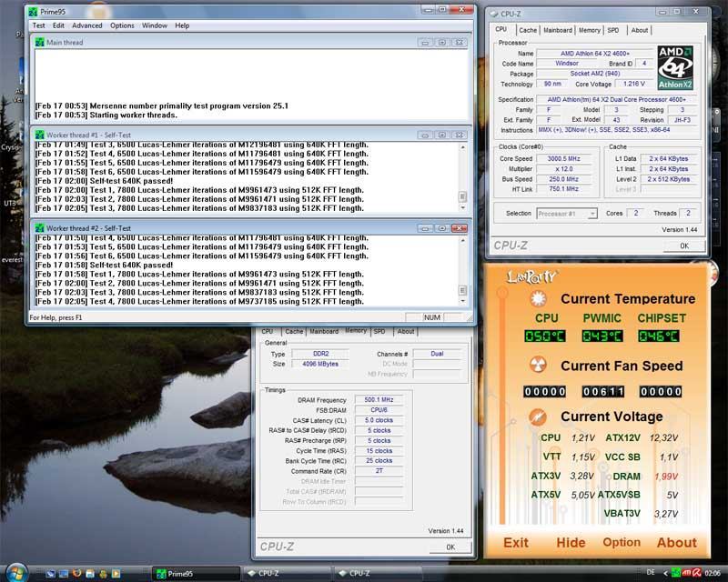The height and width of the screenshot is (582, 728).
Task: Switch to the Cache tab in the top CPU-Z window
Action: 528,30
